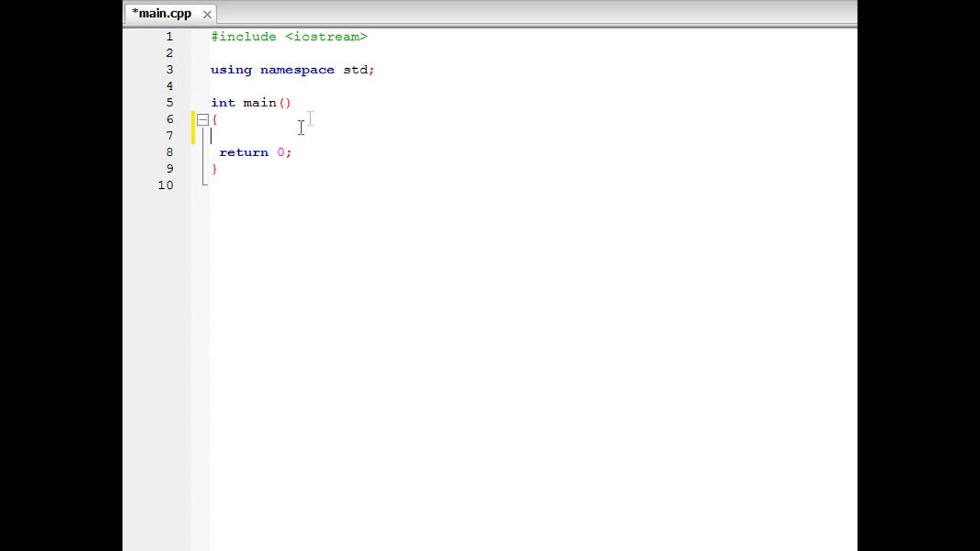Click the 'using namespace std;' line
The width and height of the screenshot is (980, 551).
(292, 70)
